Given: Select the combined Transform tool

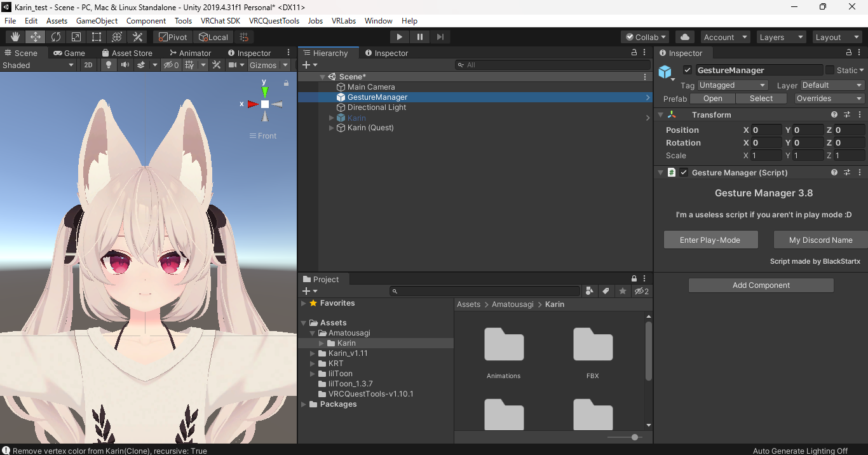Looking at the screenshot, I should pos(117,37).
